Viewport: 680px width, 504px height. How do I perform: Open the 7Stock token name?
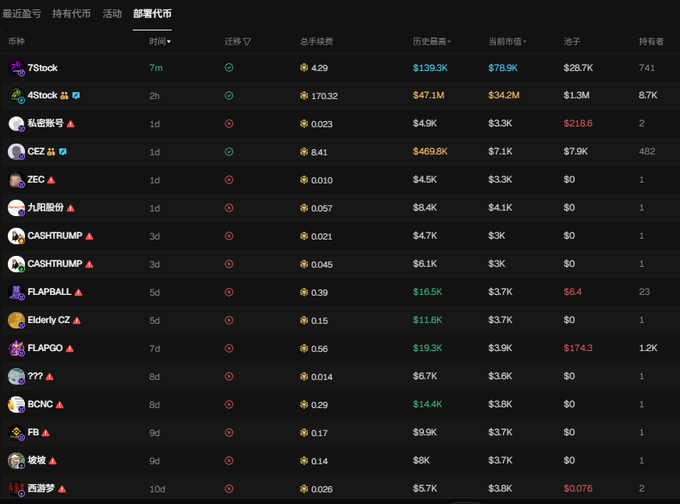pos(42,68)
